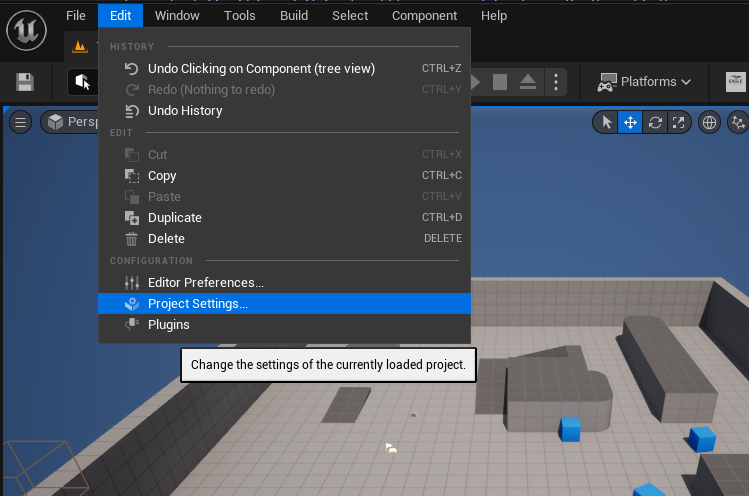Select the Translate move gizmo tool
749x496 pixels.
click(630, 122)
